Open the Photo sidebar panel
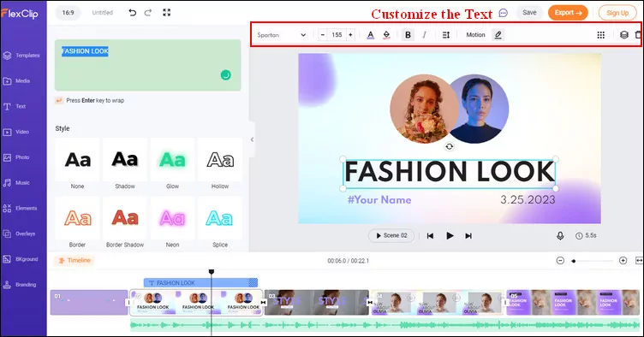The width and height of the screenshot is (644, 337). click(x=16, y=157)
